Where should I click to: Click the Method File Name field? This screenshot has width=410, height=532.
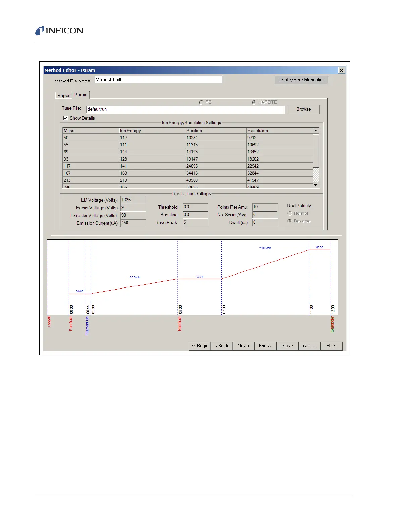159,80
